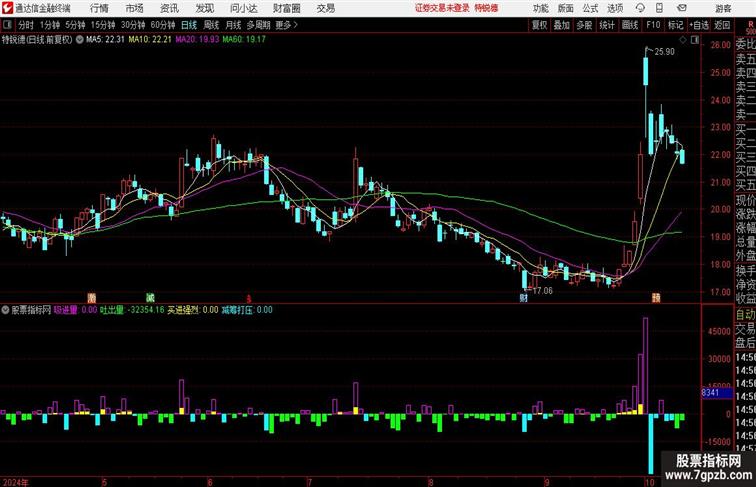The width and height of the screenshot is (756, 487).
Task: Switch to 周线 weekly period
Action: [211, 25]
